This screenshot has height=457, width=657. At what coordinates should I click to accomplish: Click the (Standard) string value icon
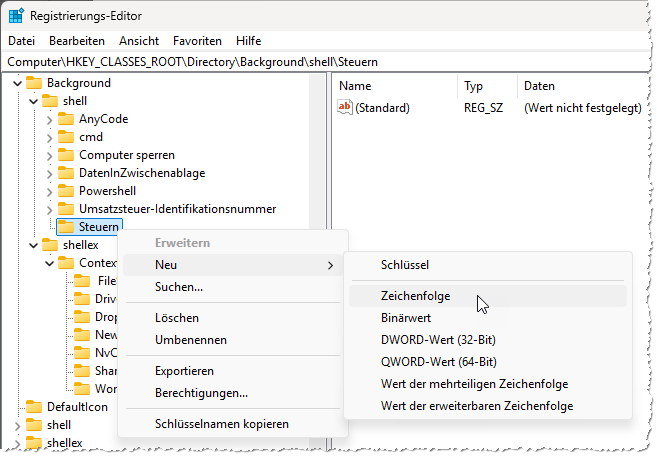345,108
